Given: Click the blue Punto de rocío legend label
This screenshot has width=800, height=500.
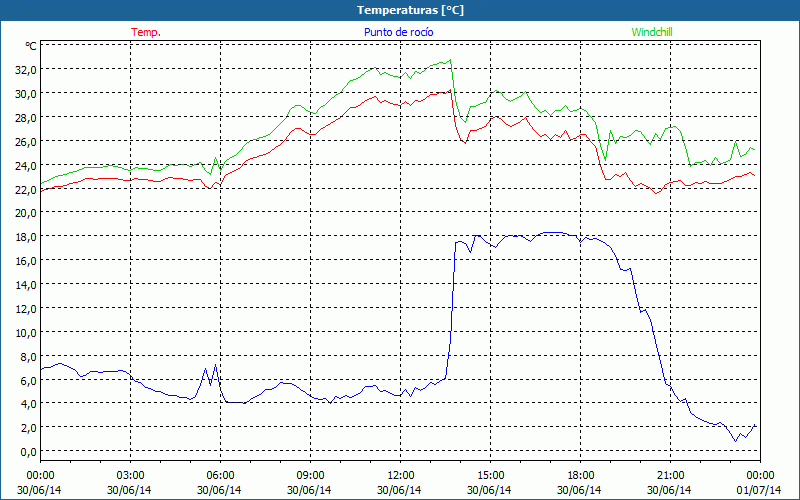Looking at the screenshot, I should [398, 32].
